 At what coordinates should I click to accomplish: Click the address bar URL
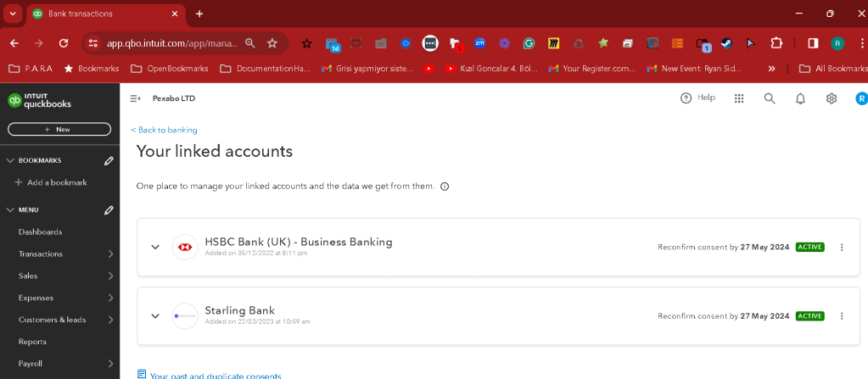[x=172, y=43]
